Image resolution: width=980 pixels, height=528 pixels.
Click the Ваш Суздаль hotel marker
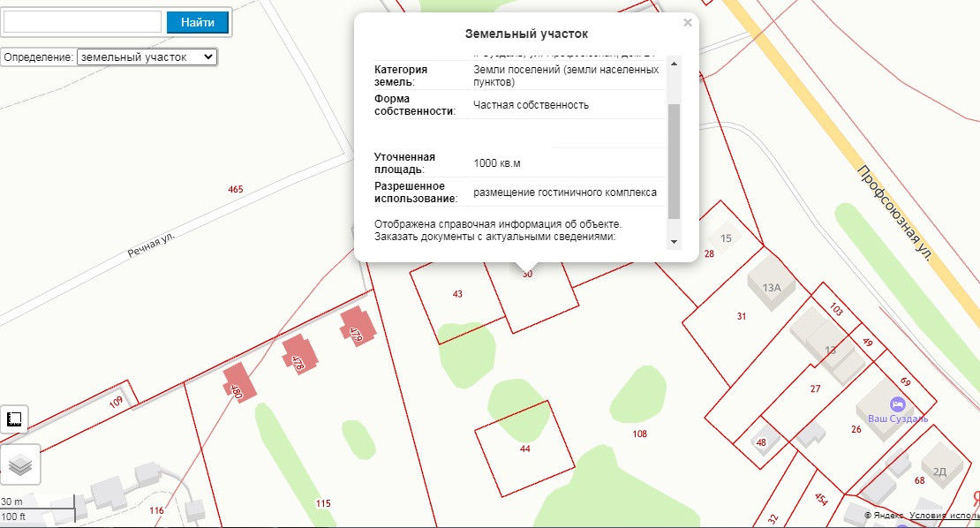coord(897,404)
